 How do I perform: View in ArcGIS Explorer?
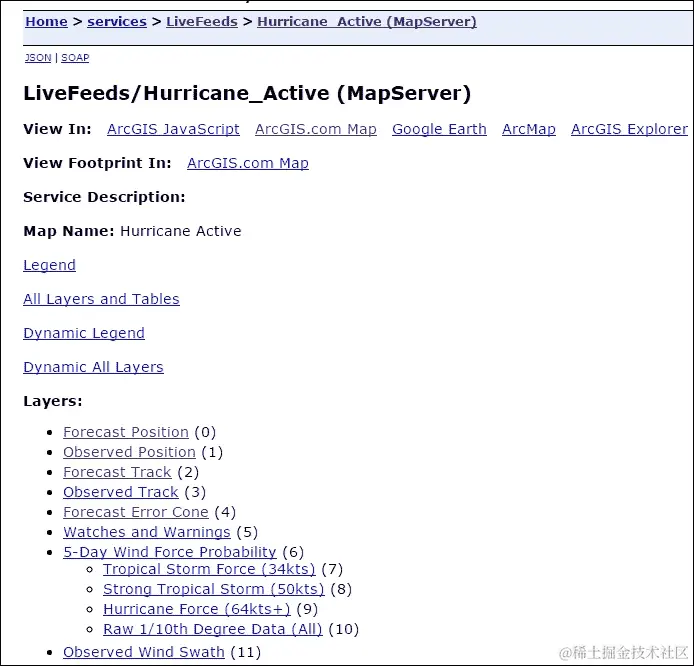[629, 129]
